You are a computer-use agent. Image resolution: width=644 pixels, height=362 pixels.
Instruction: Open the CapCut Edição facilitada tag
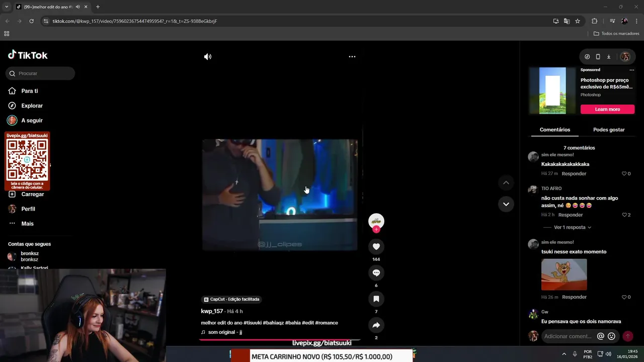point(231,299)
